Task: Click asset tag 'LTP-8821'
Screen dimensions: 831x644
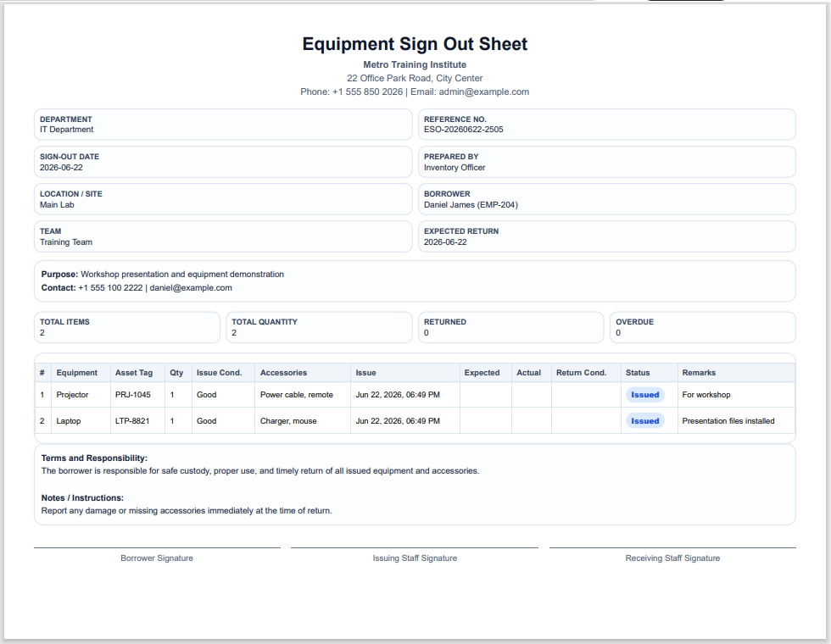Action: point(132,421)
